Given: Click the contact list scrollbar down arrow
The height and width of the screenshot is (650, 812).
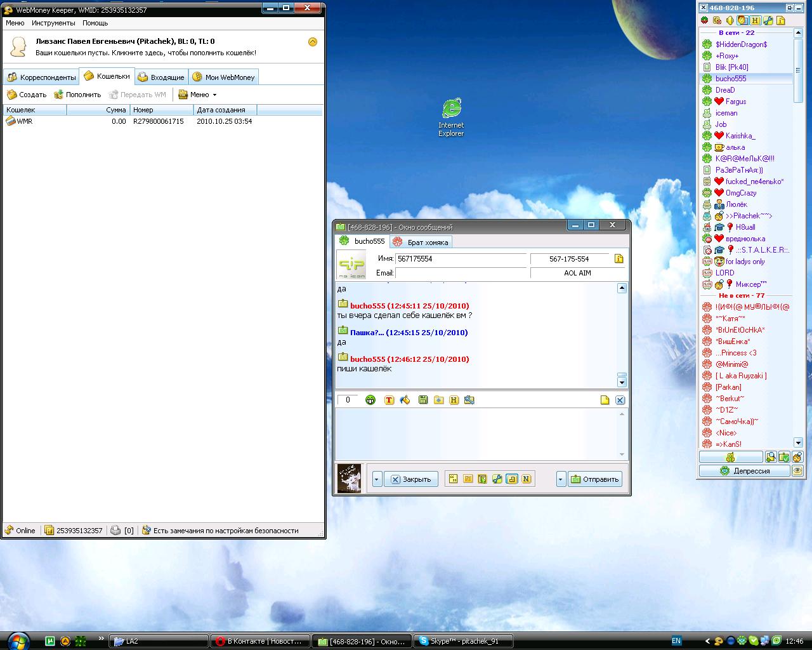Looking at the screenshot, I should (798, 442).
